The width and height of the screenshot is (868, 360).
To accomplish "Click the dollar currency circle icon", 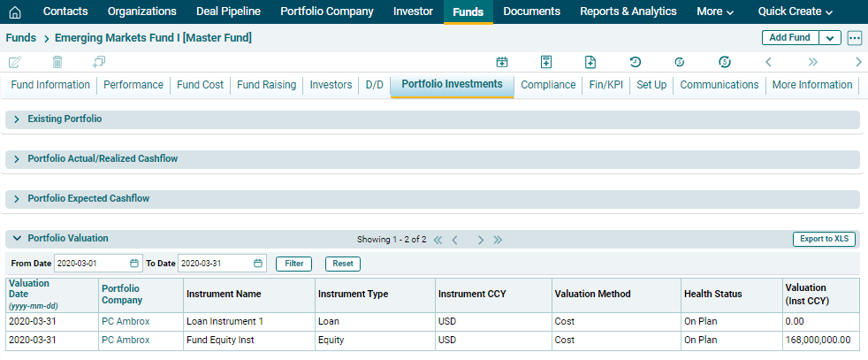I will click(x=725, y=62).
